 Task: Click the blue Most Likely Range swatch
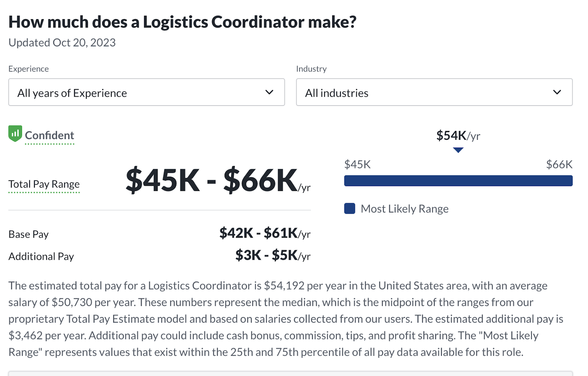click(x=349, y=209)
